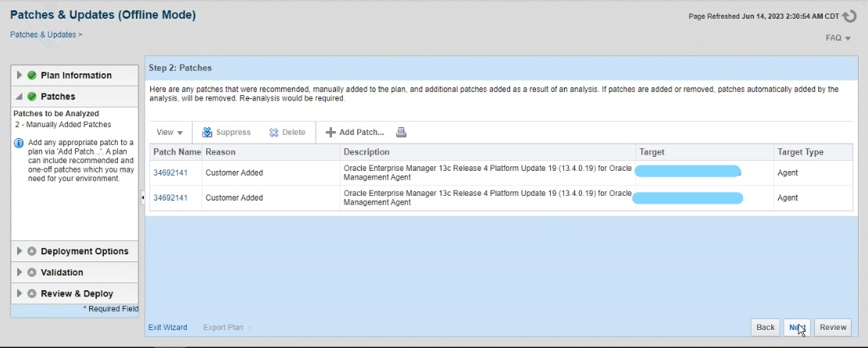
Task: Go to the Deployment Options step
Action: (84, 251)
